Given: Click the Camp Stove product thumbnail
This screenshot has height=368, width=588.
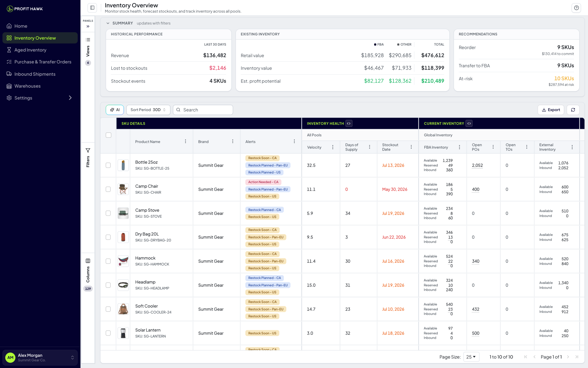Looking at the screenshot, I should [123, 213].
